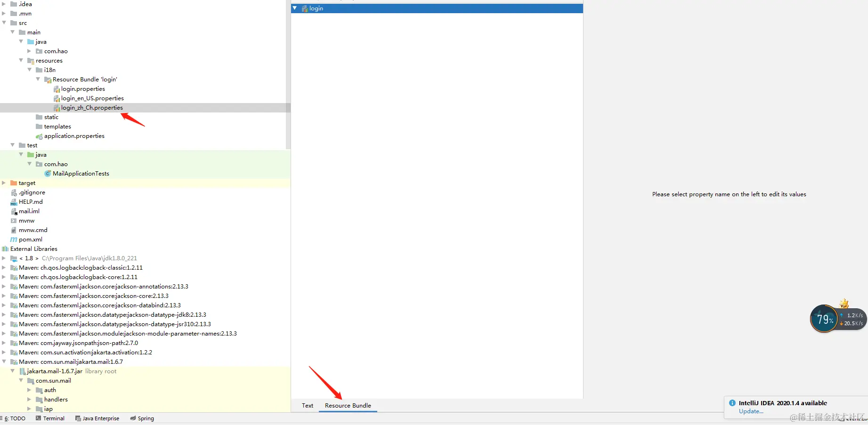The width and height of the screenshot is (868, 425).
Task: Click the mail.iml module file icon
Action: [14, 211]
